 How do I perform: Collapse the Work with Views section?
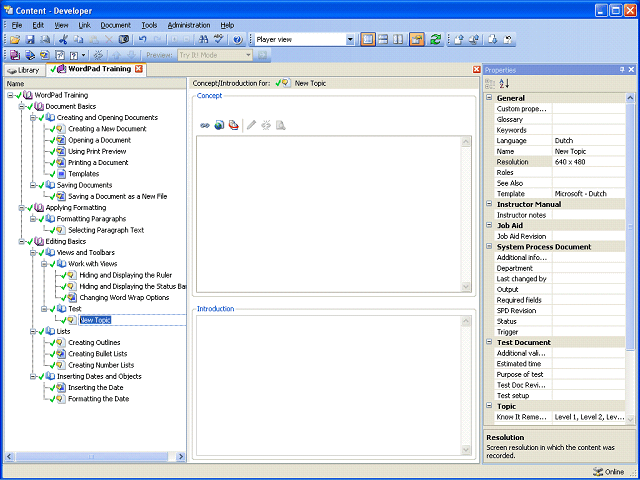pyautogui.click(x=44, y=264)
